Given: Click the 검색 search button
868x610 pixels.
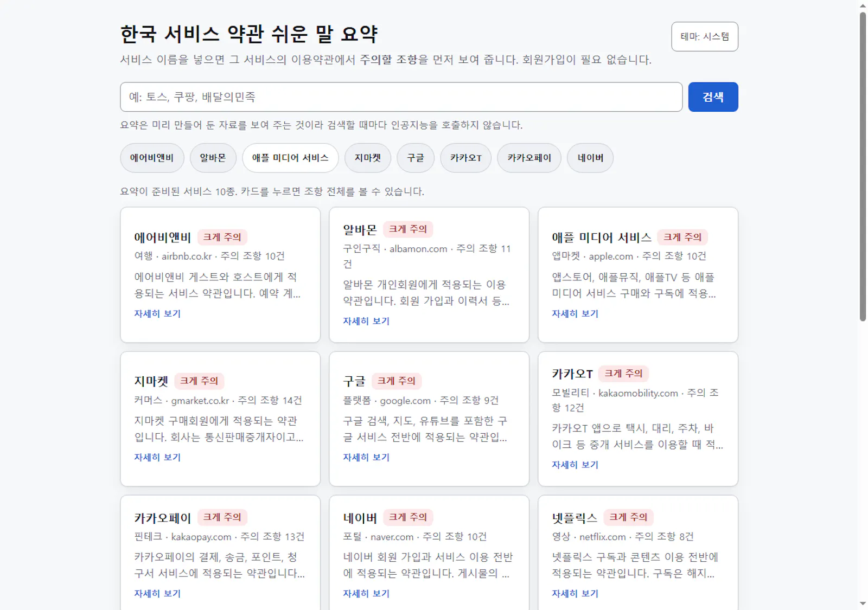Looking at the screenshot, I should pos(713,97).
